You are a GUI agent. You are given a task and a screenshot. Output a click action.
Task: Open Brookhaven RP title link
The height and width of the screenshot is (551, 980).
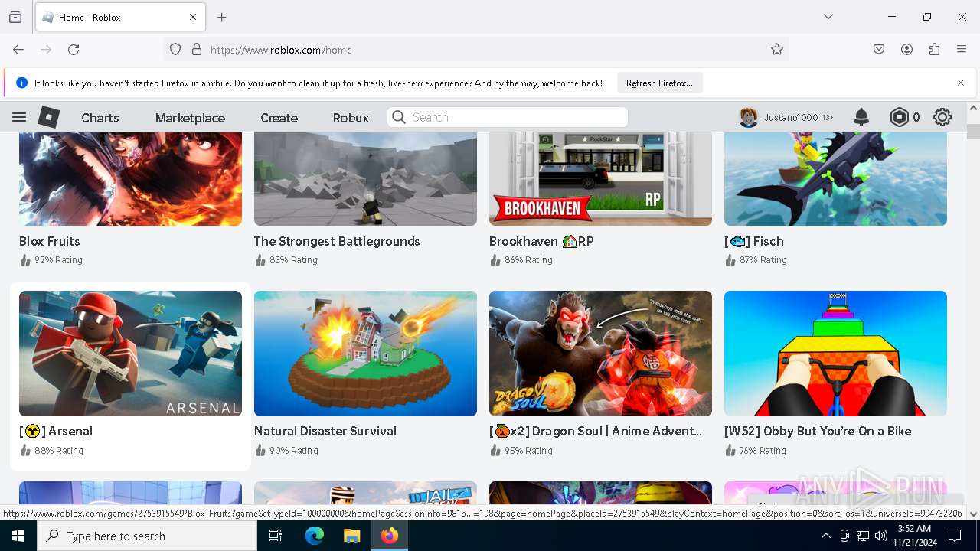541,241
